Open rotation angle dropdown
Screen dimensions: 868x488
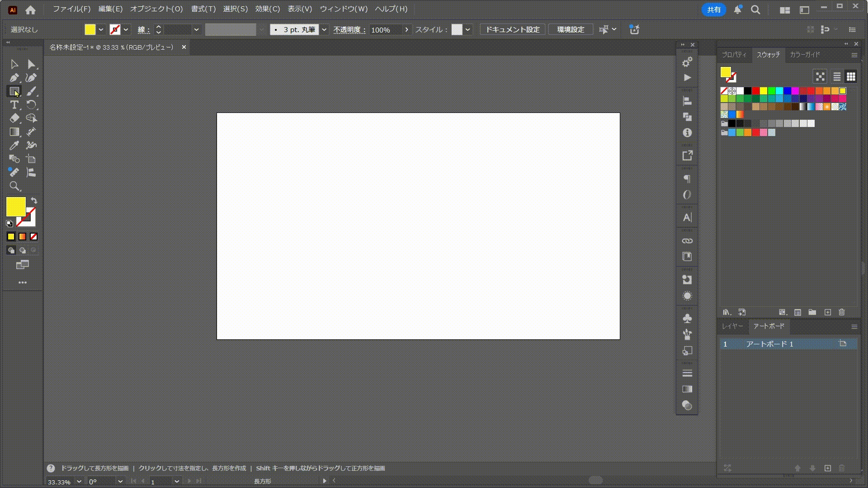(120, 482)
